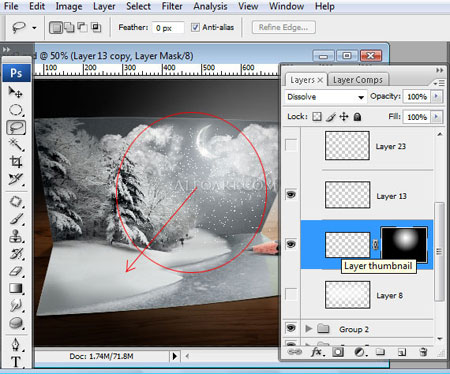Open the Filter menu
Viewport: 450px width, 374px height.
(172, 6)
